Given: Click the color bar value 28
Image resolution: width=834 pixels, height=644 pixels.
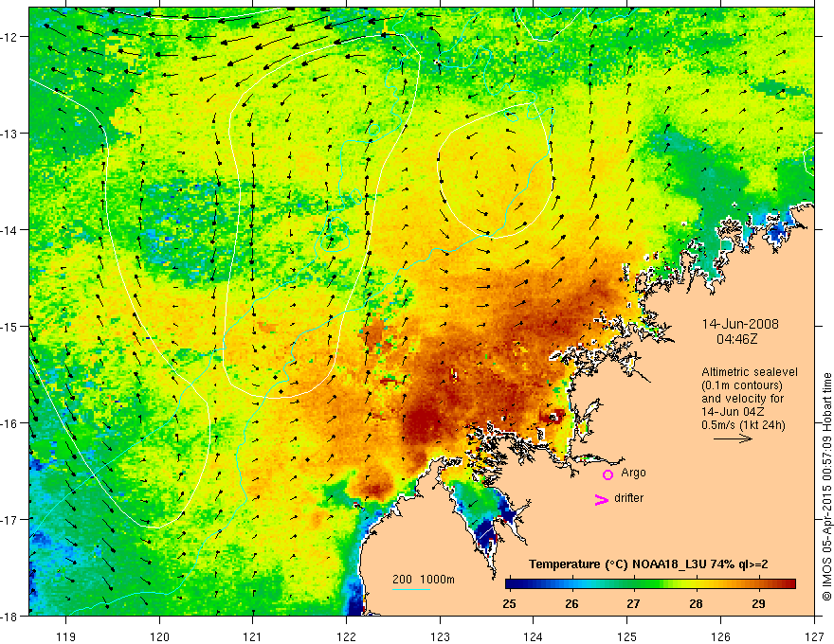Looking at the screenshot, I should 696,603.
